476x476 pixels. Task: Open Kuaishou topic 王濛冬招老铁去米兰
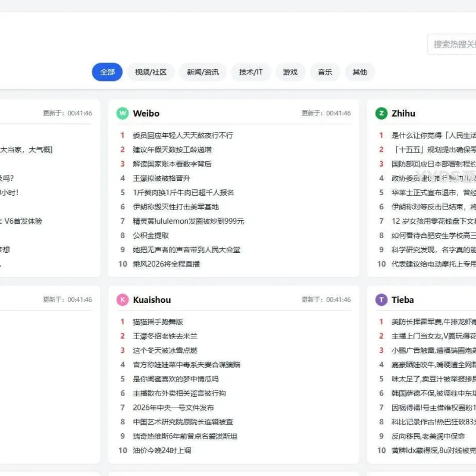(165, 336)
